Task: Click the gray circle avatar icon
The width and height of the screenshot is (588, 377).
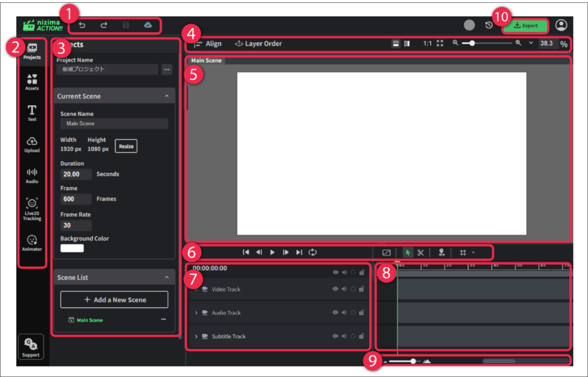Action: pos(469,25)
